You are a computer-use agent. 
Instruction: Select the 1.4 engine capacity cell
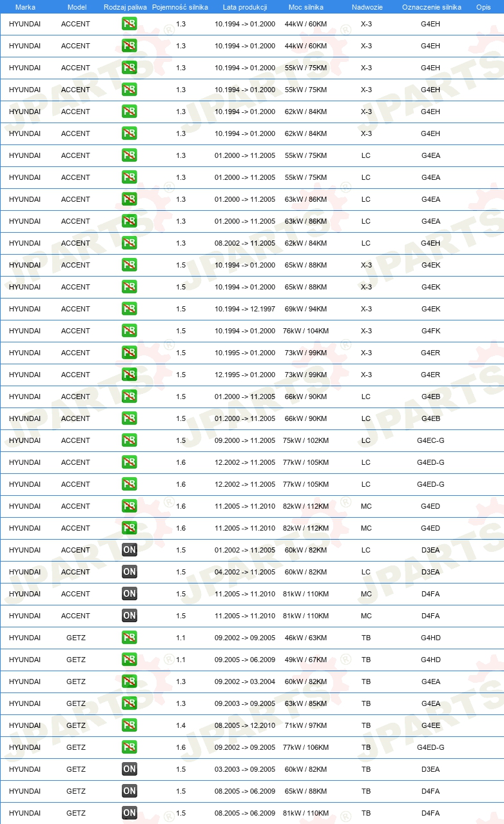tap(180, 725)
